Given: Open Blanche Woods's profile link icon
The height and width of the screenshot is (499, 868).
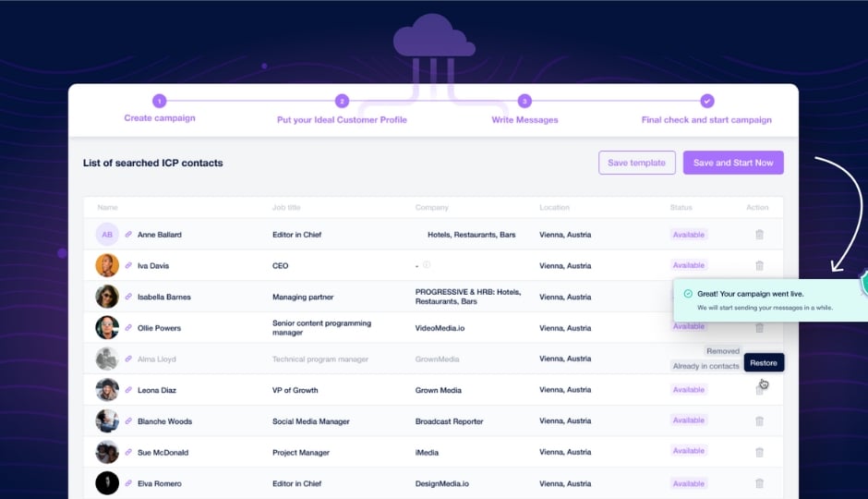Looking at the screenshot, I should click(x=128, y=420).
